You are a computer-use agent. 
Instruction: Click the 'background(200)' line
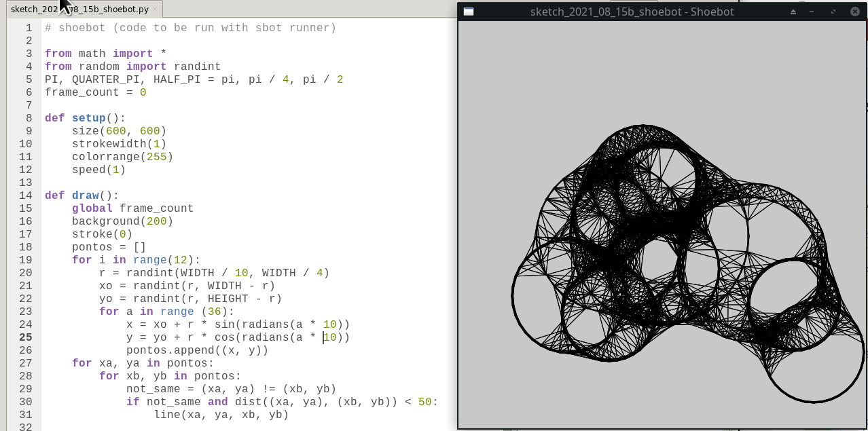pos(122,221)
